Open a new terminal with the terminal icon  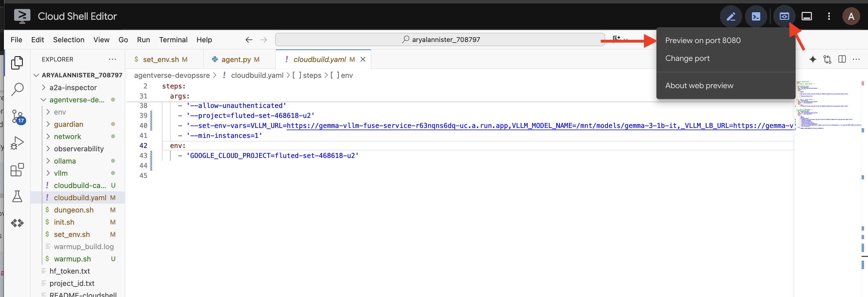click(x=756, y=16)
